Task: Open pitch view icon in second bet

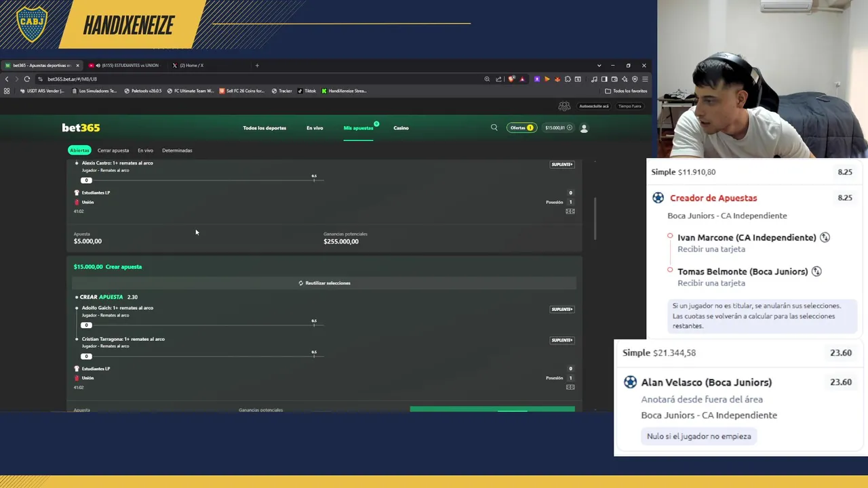Action: 570,387
